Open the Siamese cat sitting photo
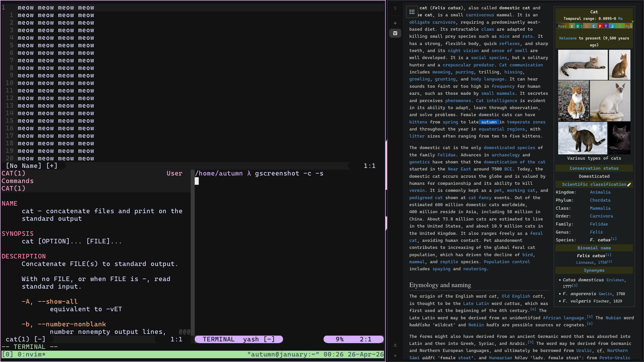This screenshot has height=362, width=644. [x=610, y=101]
